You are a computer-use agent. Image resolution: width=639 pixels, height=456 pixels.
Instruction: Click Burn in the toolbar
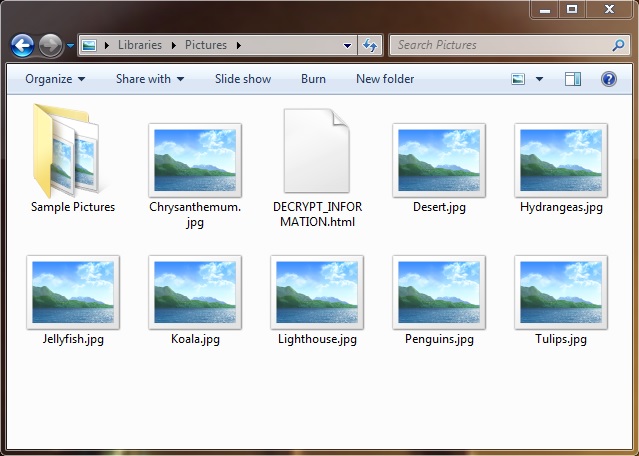(x=313, y=79)
